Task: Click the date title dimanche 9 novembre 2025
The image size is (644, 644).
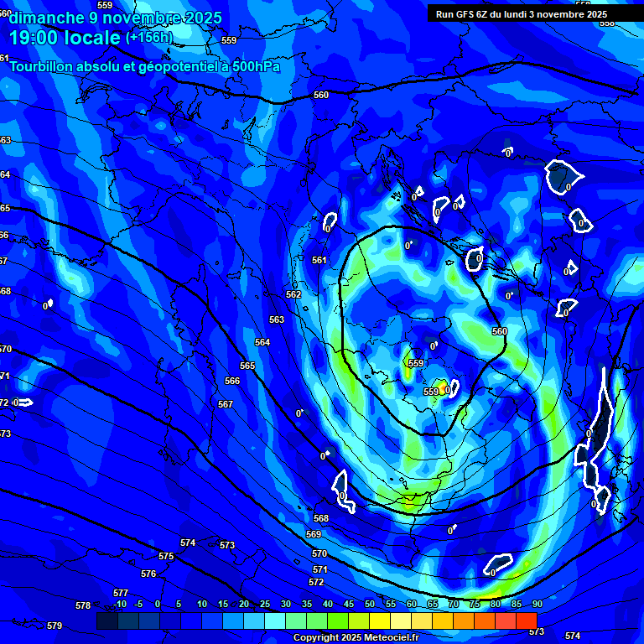Action: click(x=116, y=18)
